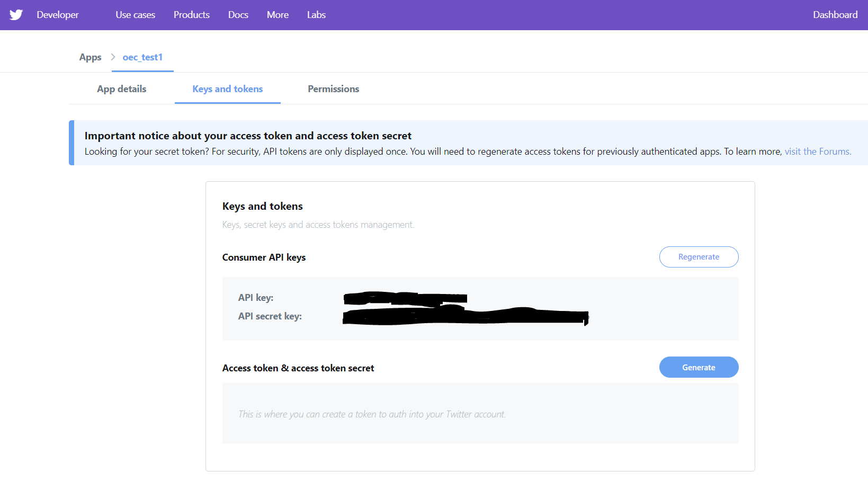Viewport: 868px width, 481px height.
Task: Select the oec_test1 breadcrumb item
Action: [142, 57]
